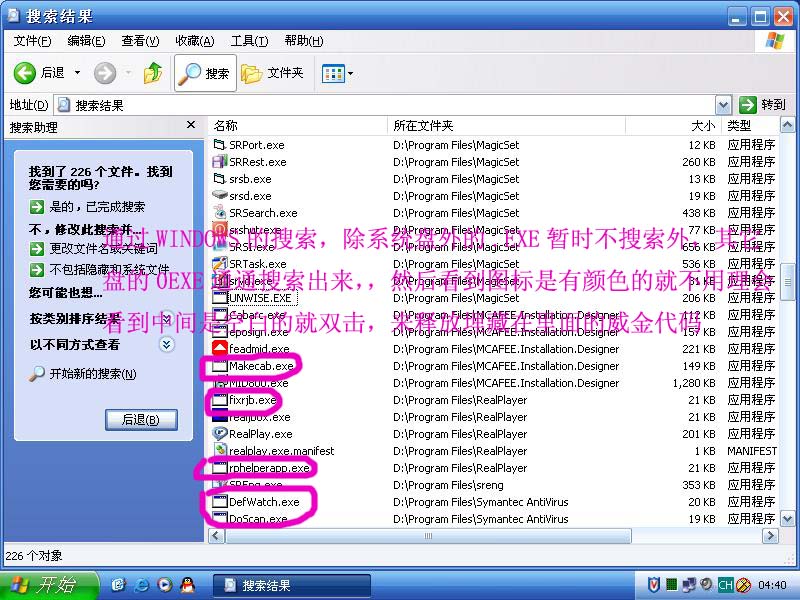Open the 帮助(H) menu
Screen dimensions: 800x600
pyautogui.click(x=304, y=41)
